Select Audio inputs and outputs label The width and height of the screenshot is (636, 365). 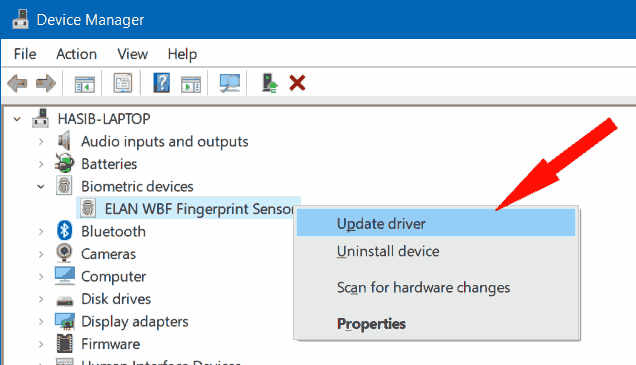pos(165,141)
